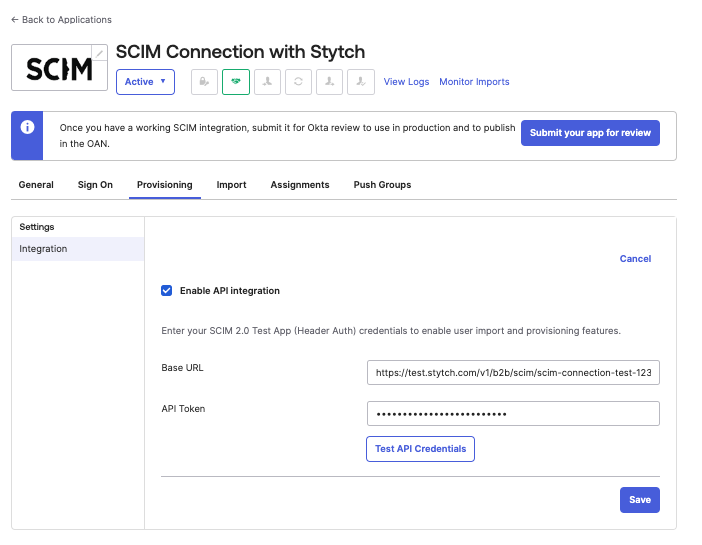Image resolution: width=702 pixels, height=545 pixels.
Task: Uncheck Enable API integration checkbox
Action: (167, 291)
